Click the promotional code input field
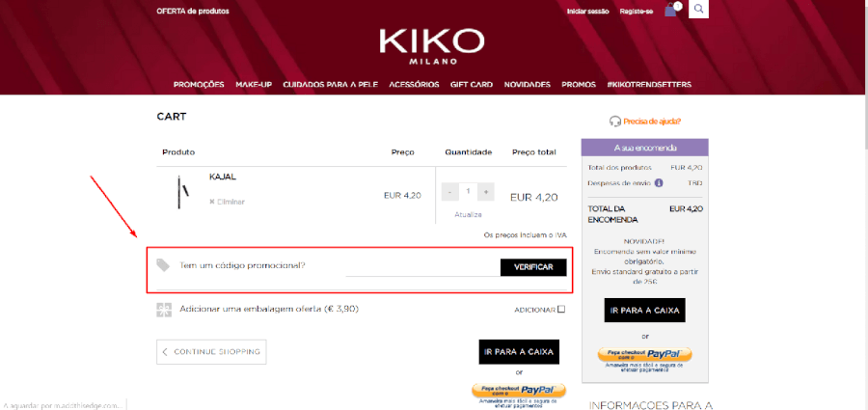This screenshot has width=868, height=410. [423, 267]
